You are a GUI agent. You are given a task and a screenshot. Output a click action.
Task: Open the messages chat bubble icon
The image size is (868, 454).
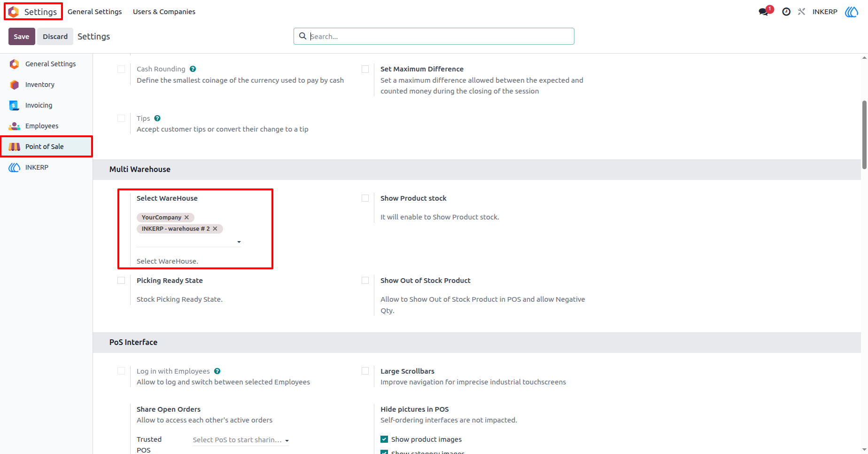[764, 12]
